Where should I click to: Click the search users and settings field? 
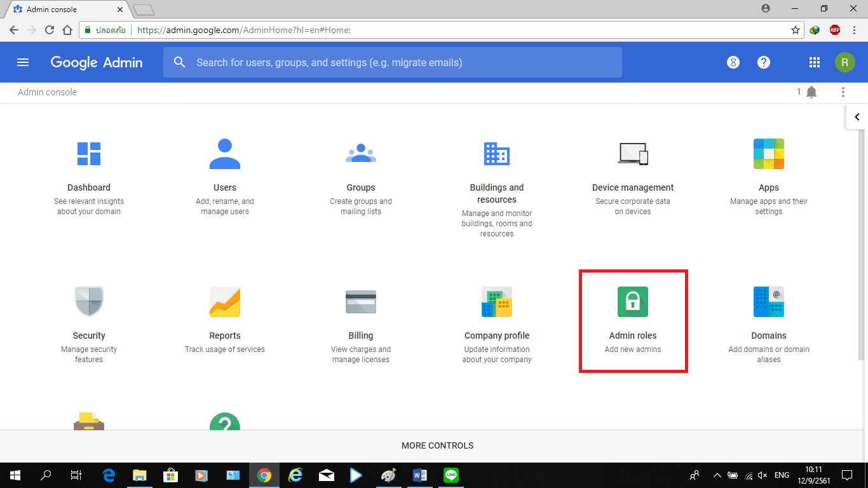pos(392,62)
